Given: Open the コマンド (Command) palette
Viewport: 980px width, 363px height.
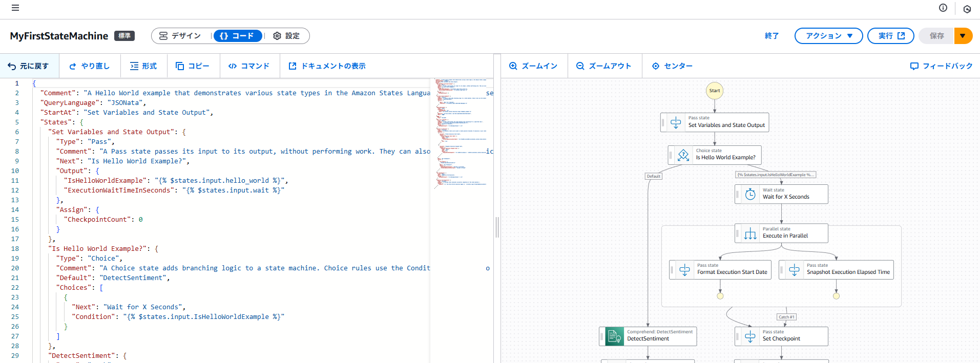Looking at the screenshot, I should [x=249, y=66].
